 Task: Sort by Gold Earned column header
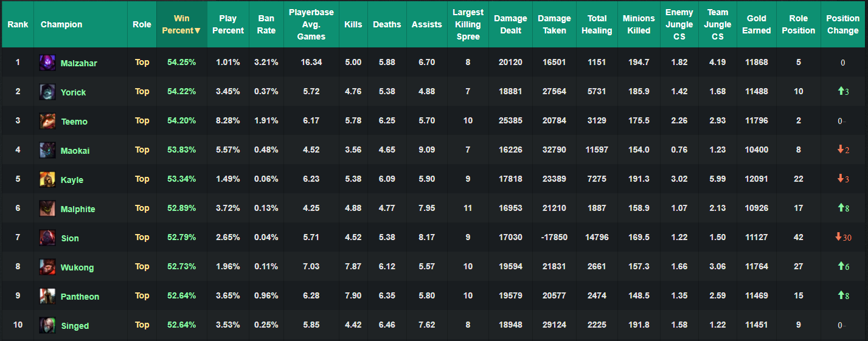tap(756, 24)
